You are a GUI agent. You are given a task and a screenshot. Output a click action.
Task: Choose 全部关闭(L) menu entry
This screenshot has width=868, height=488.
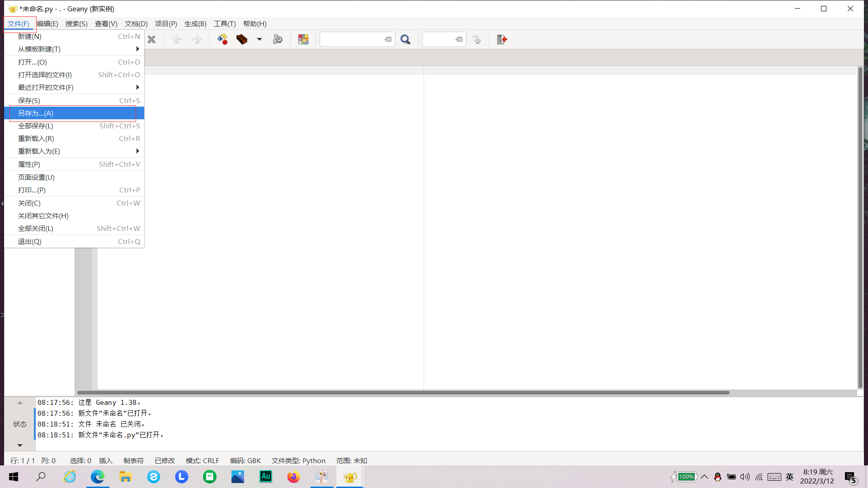tap(74, 228)
